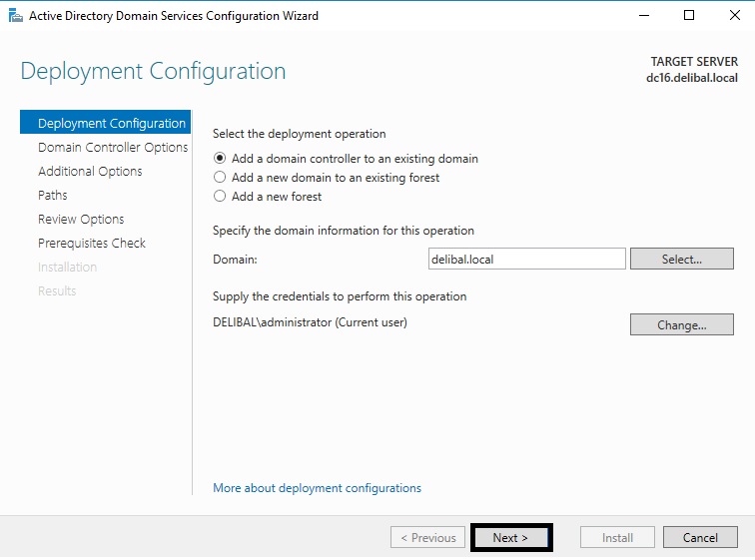
Task: Click Change... to modify credentials
Action: pyautogui.click(x=681, y=324)
